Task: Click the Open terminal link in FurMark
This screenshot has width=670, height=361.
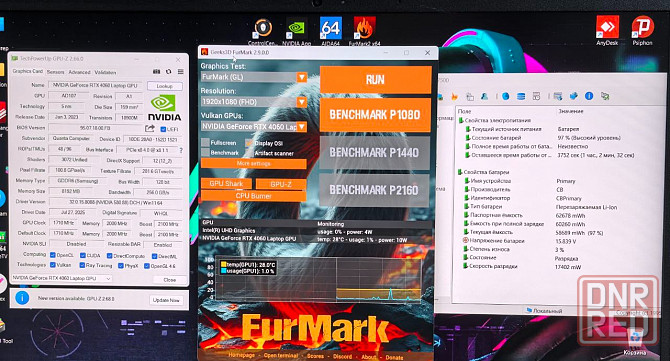Action: coord(281,355)
